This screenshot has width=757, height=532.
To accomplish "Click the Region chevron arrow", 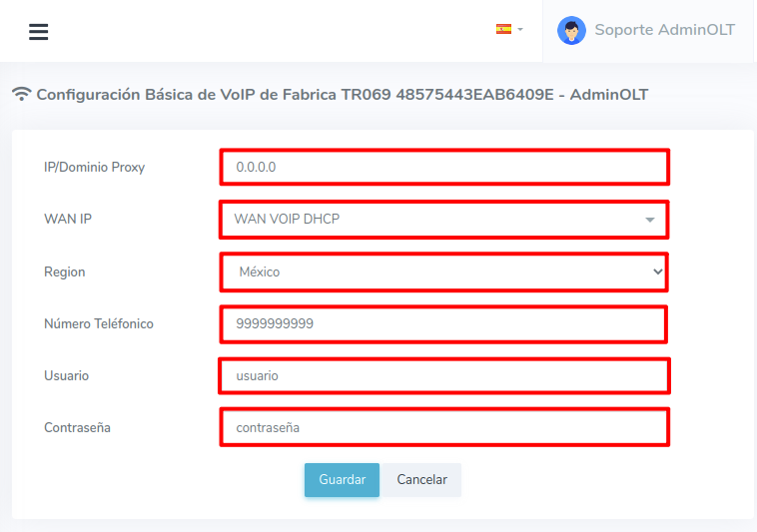I will point(657,271).
